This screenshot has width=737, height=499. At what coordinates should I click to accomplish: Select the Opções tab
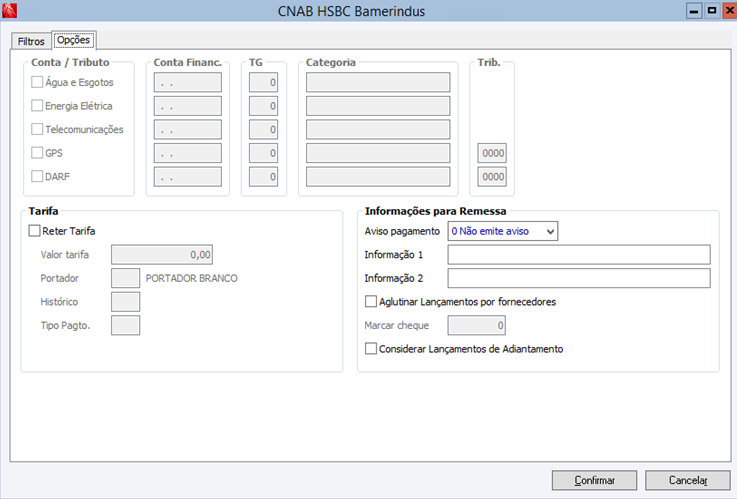[74, 40]
